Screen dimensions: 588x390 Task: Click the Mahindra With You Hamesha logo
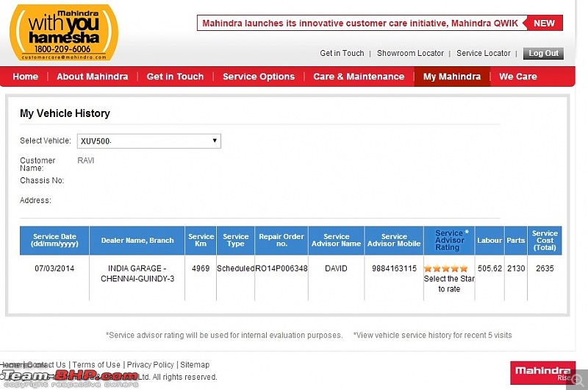point(64,32)
